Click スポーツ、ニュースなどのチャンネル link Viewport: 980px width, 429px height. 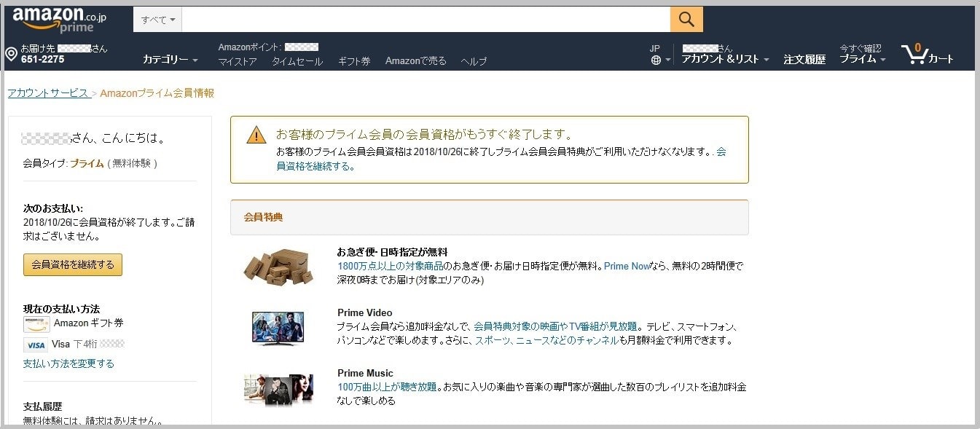pyautogui.click(x=546, y=340)
